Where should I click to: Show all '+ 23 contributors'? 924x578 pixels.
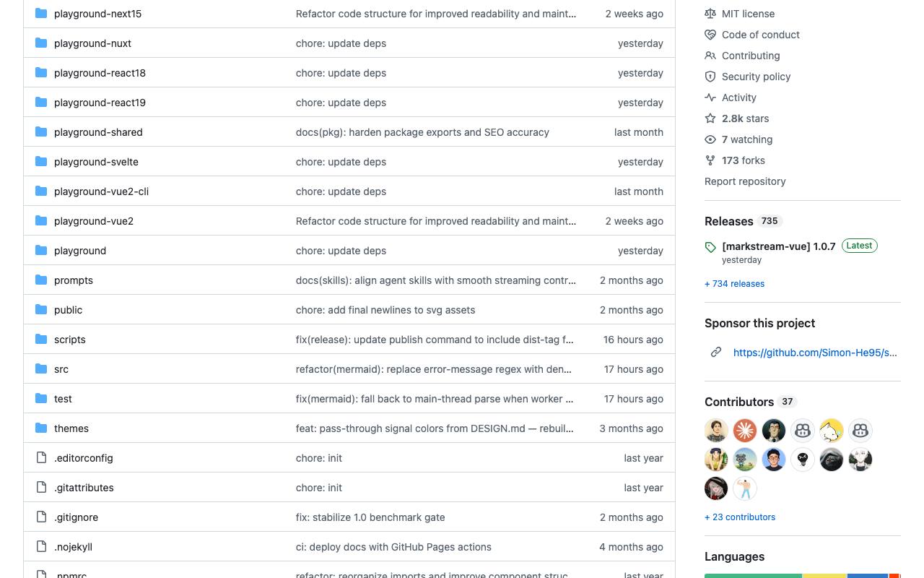(740, 517)
